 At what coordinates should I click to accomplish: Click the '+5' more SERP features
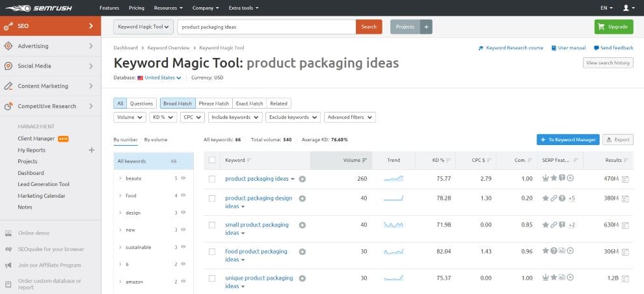point(572,198)
